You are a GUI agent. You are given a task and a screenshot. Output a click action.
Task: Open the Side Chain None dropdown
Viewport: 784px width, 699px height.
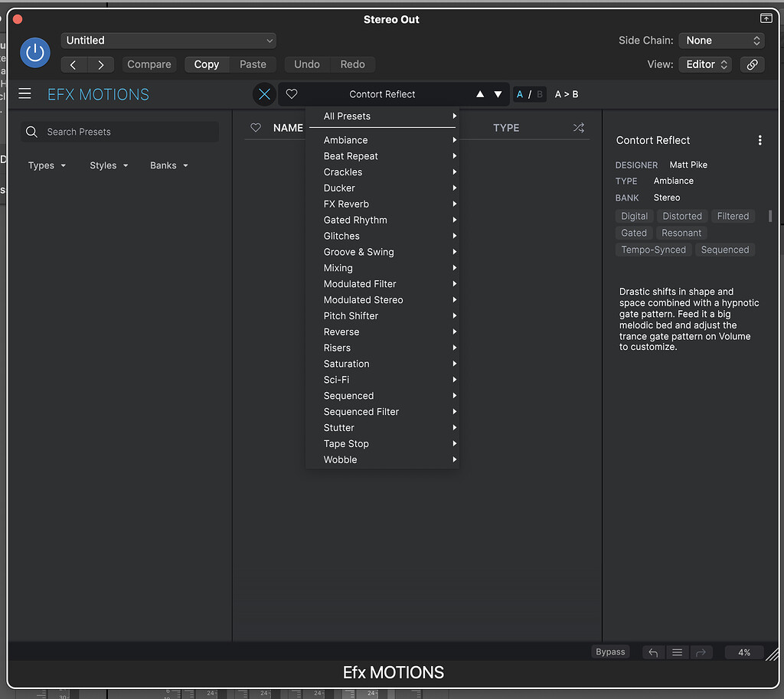(721, 41)
